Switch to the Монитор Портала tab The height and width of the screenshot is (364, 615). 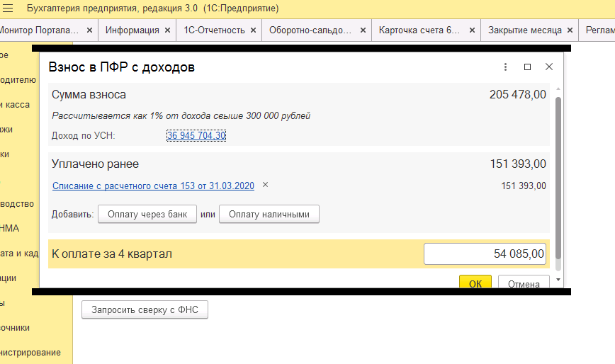(39, 30)
